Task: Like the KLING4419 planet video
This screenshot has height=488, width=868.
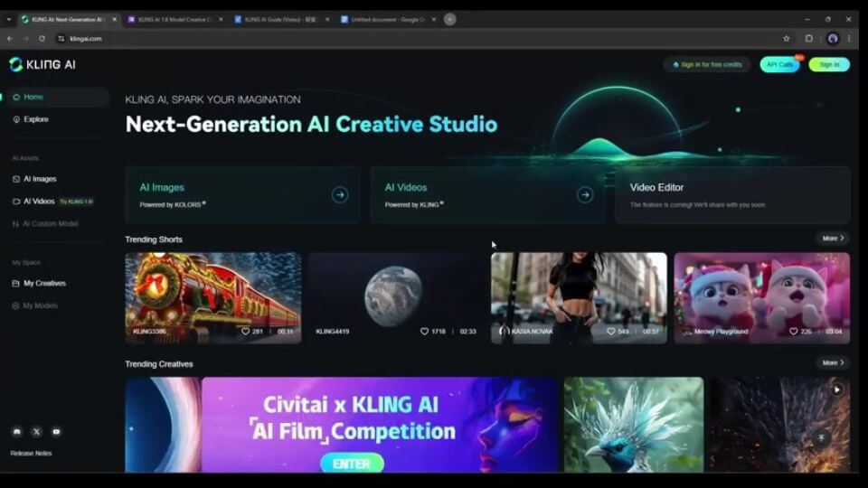Action: (x=425, y=332)
